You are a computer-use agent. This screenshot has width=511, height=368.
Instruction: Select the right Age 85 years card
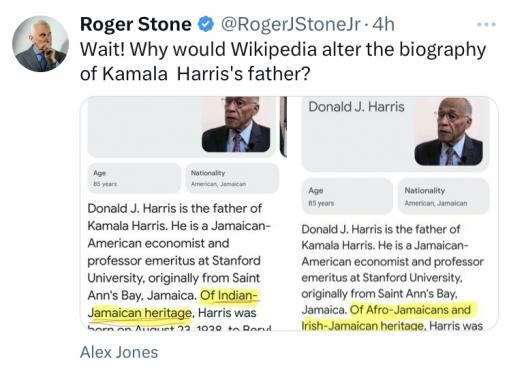click(x=347, y=196)
